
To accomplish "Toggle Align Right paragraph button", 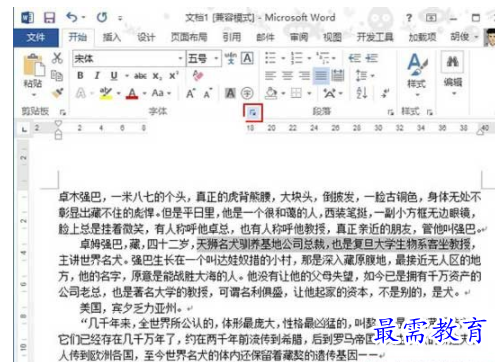I will (x=304, y=76).
